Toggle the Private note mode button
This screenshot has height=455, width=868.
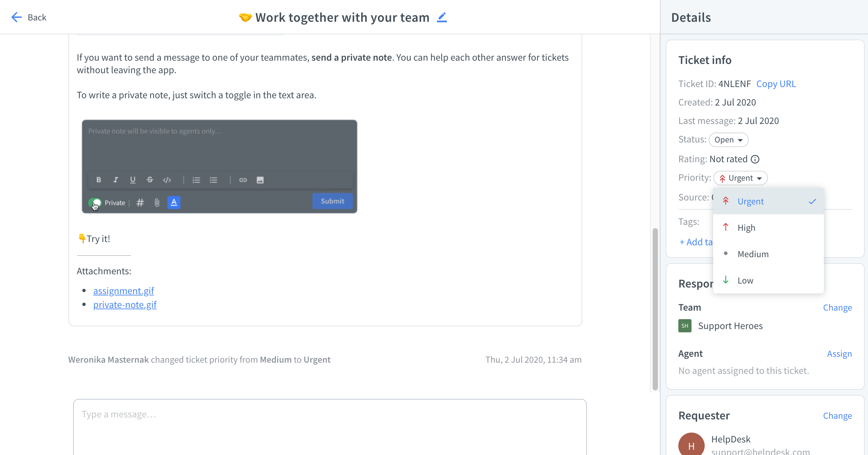[x=95, y=202]
